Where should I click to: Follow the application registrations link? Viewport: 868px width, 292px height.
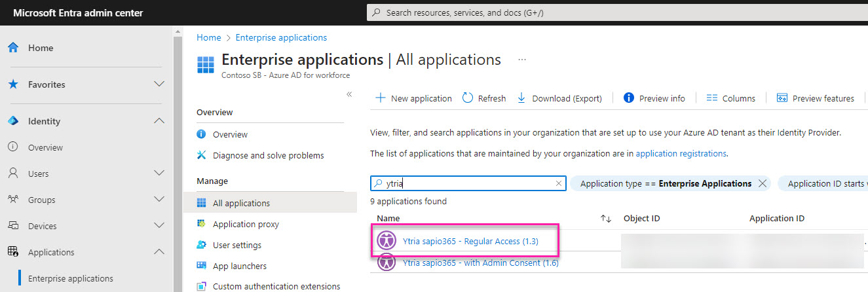pyautogui.click(x=681, y=153)
